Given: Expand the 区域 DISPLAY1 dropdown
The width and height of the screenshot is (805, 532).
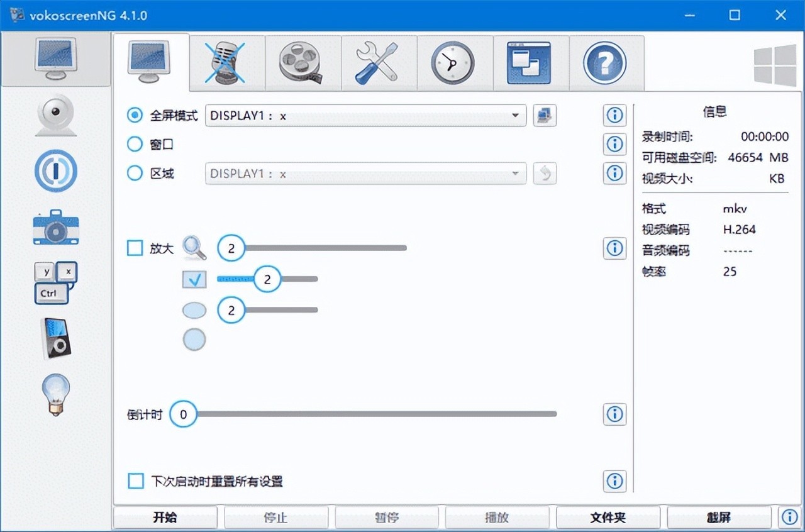Looking at the screenshot, I should [365, 173].
